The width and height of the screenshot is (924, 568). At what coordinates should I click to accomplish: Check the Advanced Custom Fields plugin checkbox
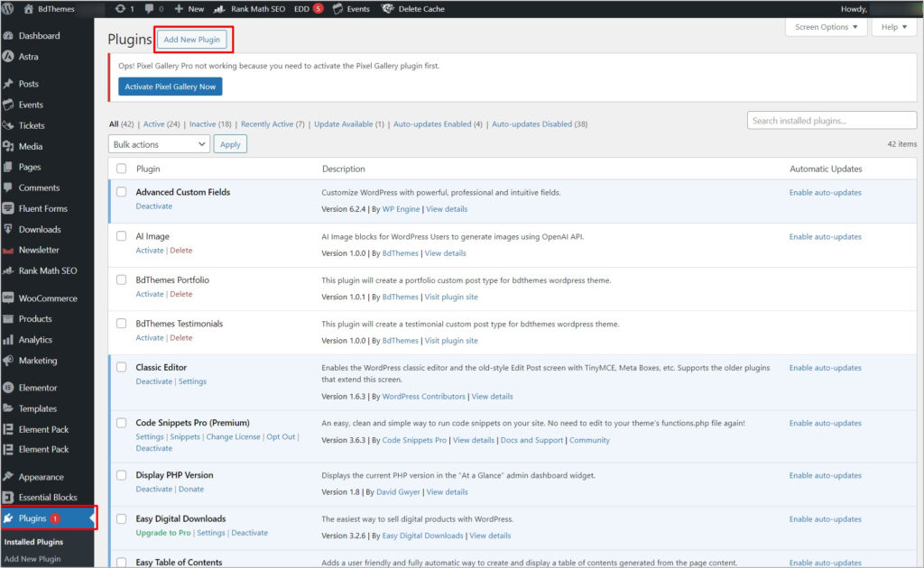pyautogui.click(x=122, y=192)
